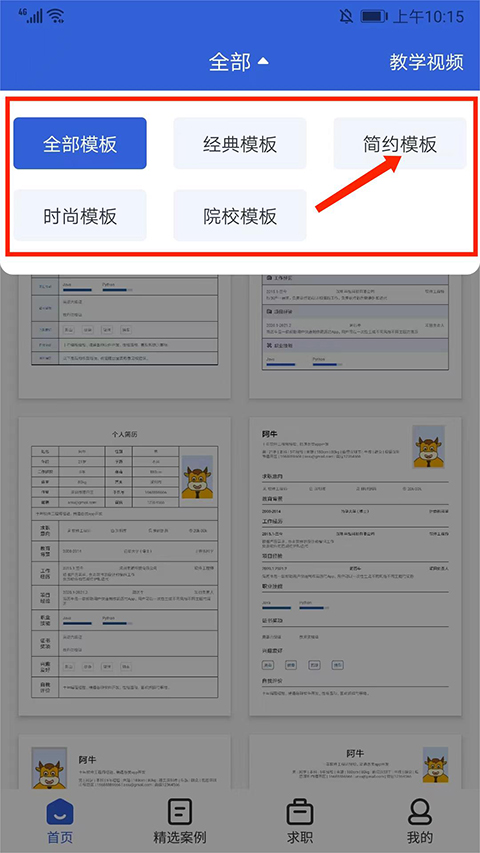Open the 个人简历 table resume template
The height and width of the screenshot is (853, 480).
tap(125, 567)
